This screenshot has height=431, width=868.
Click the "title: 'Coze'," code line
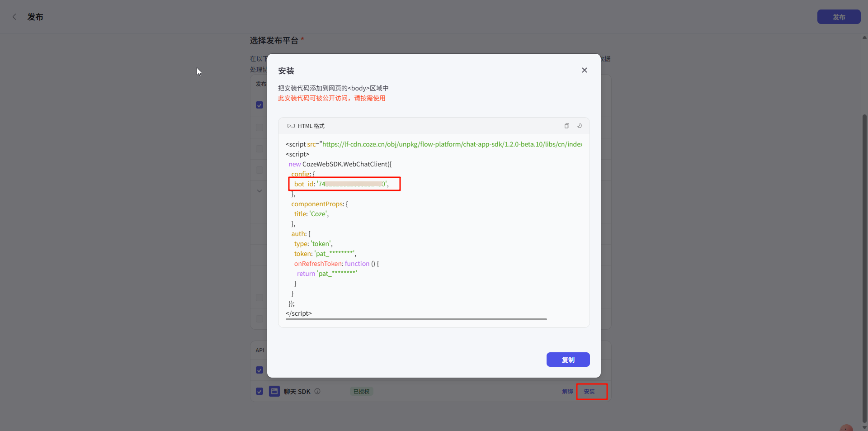tap(311, 214)
